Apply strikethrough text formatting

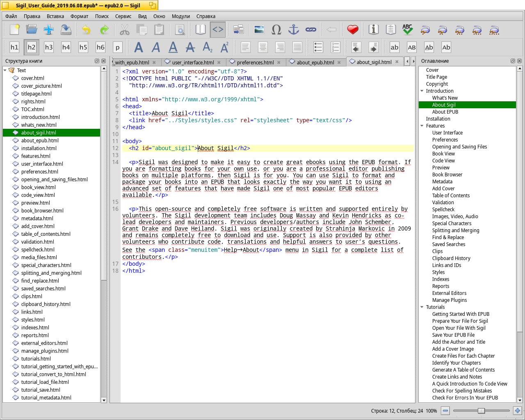pyautogui.click(x=190, y=47)
